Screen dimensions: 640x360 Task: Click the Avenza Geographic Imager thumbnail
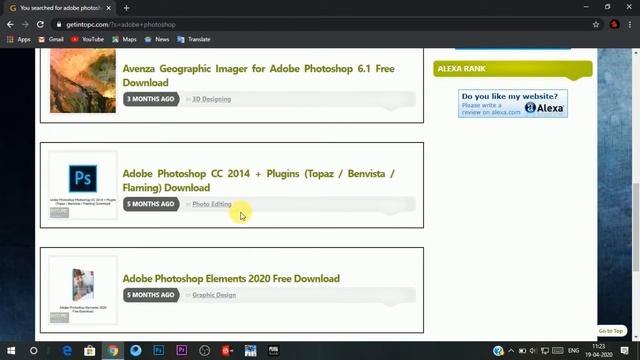pos(83,80)
